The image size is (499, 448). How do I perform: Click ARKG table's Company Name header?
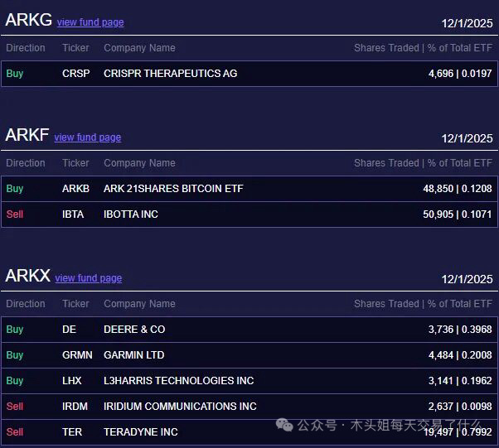coord(139,48)
